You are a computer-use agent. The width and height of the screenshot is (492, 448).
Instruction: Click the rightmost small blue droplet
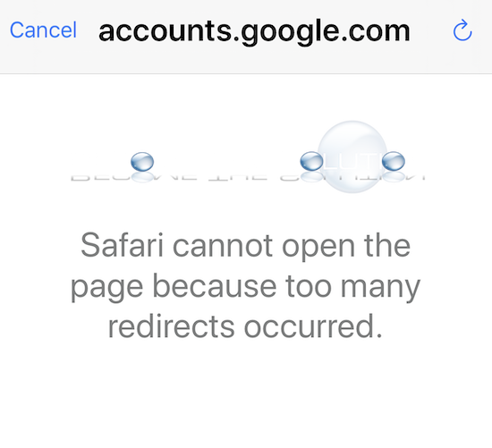[x=394, y=161]
